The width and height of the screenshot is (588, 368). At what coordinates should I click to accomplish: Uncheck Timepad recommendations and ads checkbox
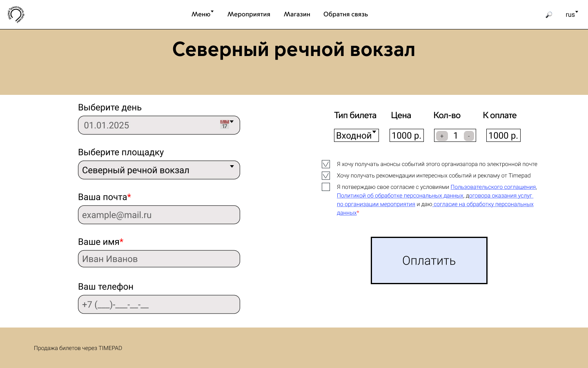point(326,175)
